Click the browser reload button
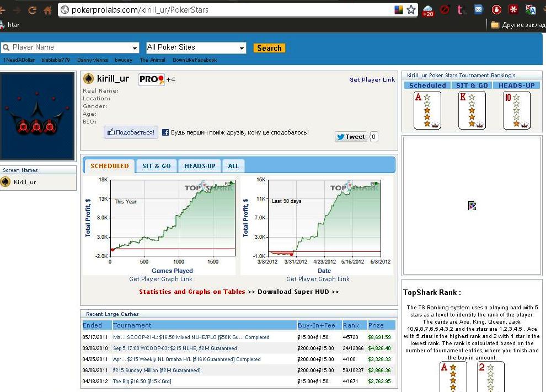546x392 pixels. pos(33,10)
